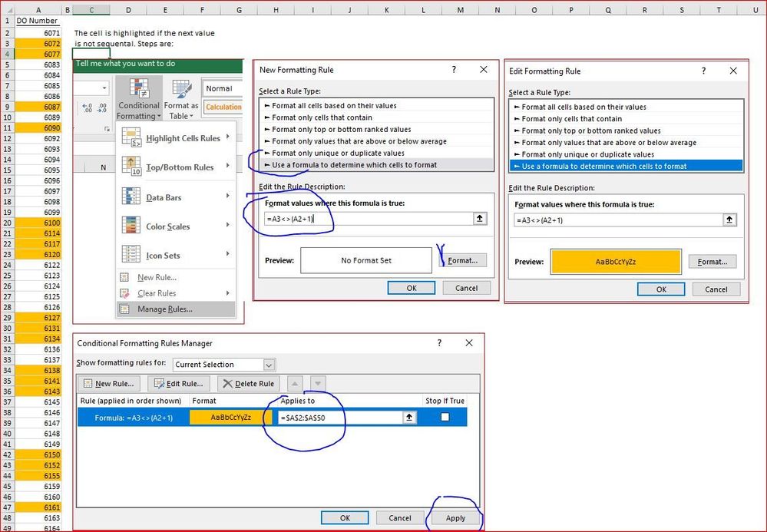Select 'Format only unique or duplicate values' in Edit Rule
This screenshot has height=532, width=767.
pyautogui.click(x=626, y=154)
